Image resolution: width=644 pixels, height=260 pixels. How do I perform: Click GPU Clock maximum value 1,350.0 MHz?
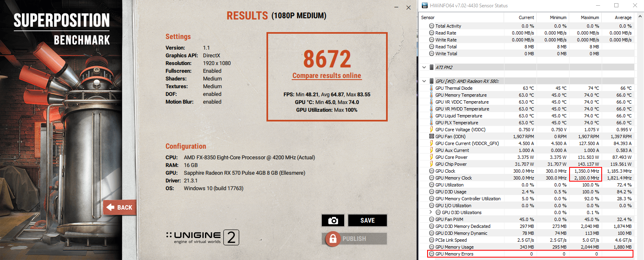click(586, 171)
